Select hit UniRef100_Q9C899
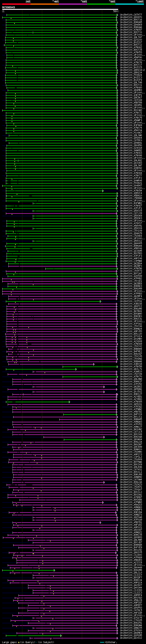This screenshot has height=644, width=146. click(x=131, y=447)
